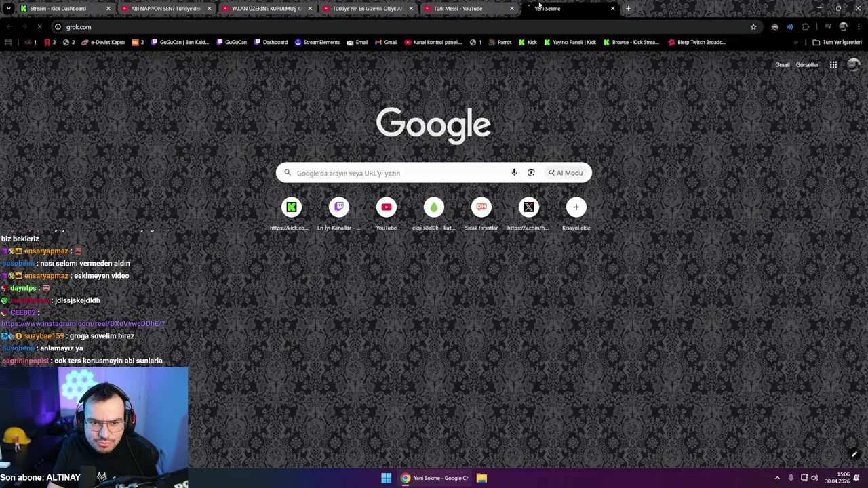Viewport: 868px width, 488px height.
Task: Open Blerp Twitch Broadc... bookmark
Action: tap(696, 42)
